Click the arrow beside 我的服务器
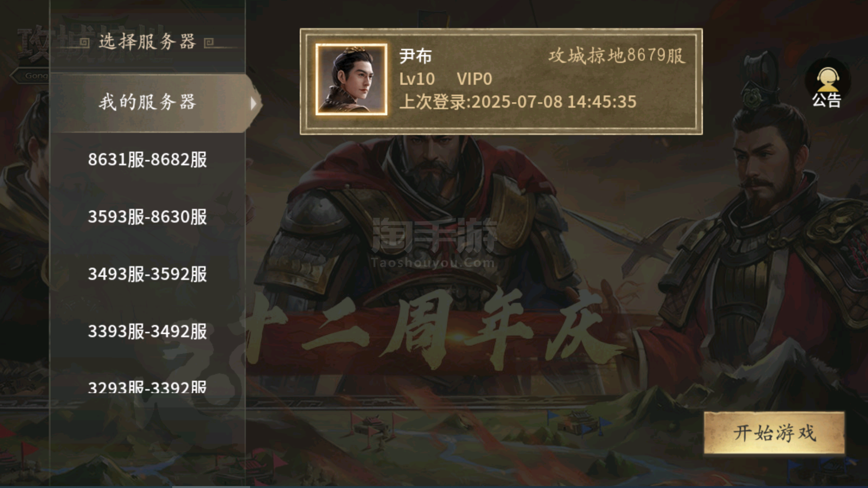The height and width of the screenshot is (488, 868). point(253,103)
